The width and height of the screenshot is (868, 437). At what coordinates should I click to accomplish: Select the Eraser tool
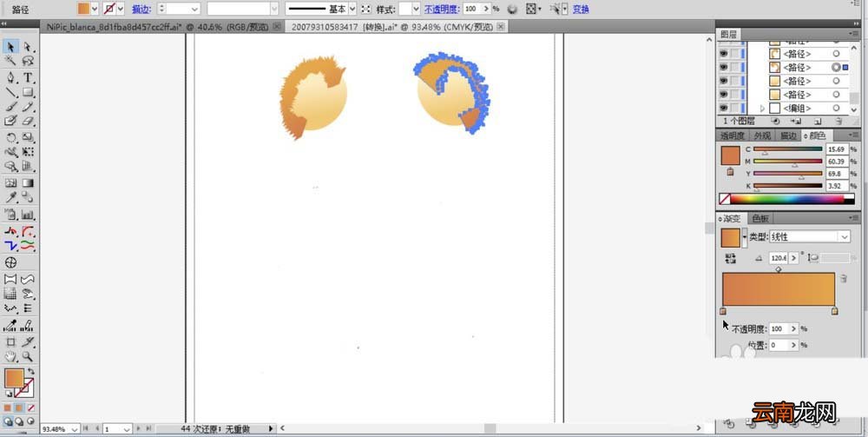tap(28, 120)
